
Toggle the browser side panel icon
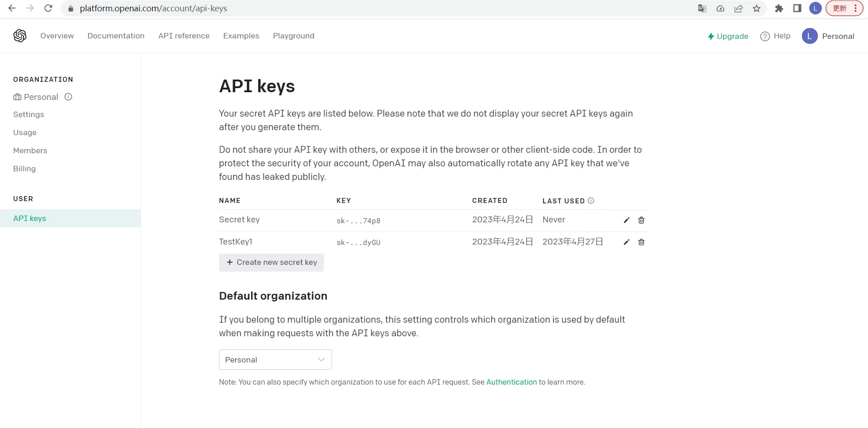coord(797,8)
